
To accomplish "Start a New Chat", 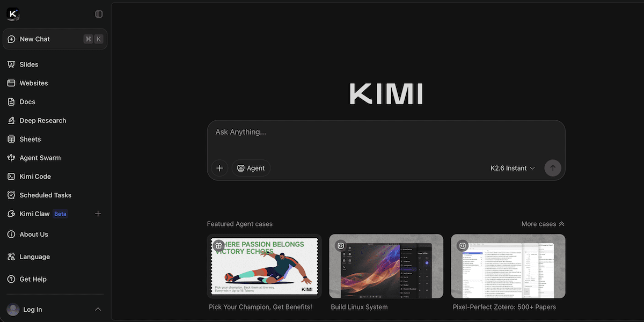I will tap(55, 39).
